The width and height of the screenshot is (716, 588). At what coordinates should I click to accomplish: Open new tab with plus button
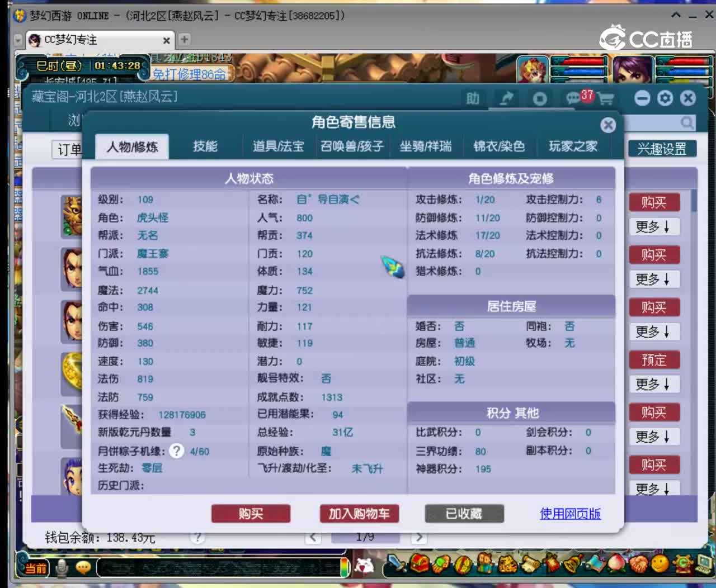point(184,40)
